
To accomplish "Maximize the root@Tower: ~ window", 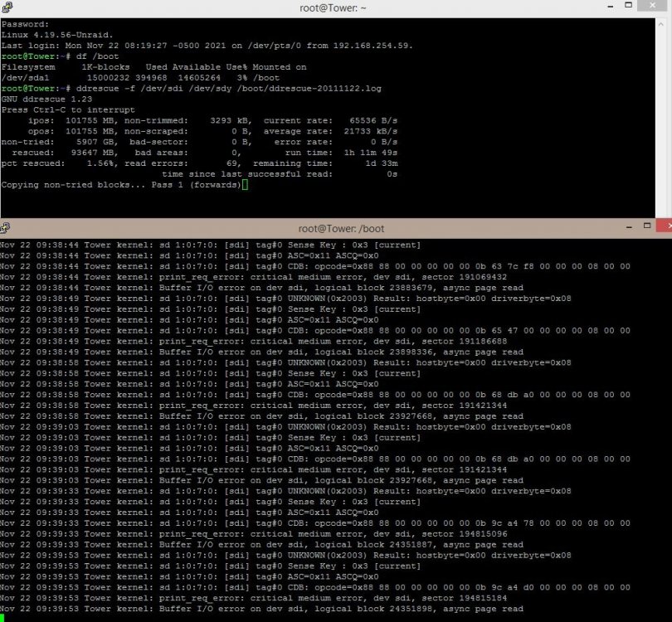I will (x=628, y=6).
